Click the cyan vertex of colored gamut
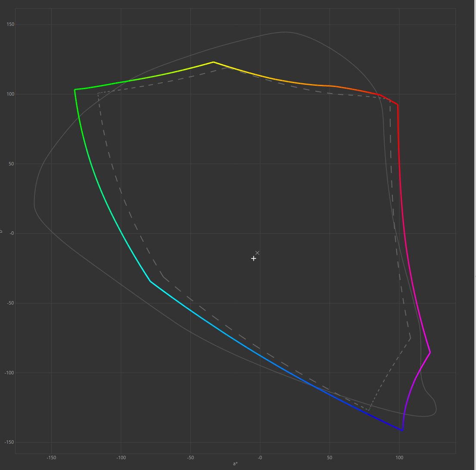Image resolution: width=476 pixels, height=470 pixels. pos(150,281)
